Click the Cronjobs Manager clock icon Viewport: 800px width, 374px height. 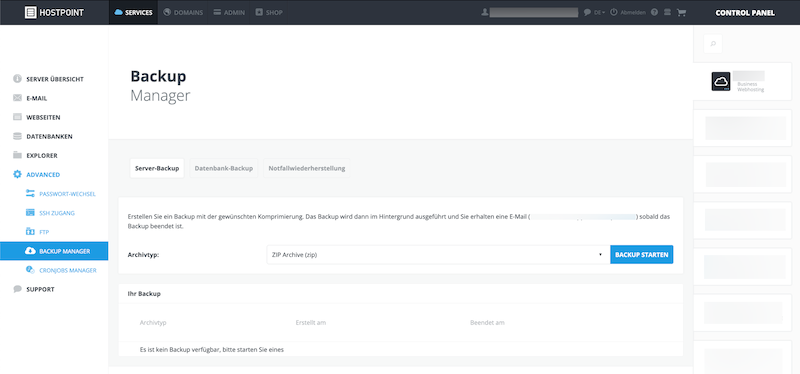click(x=30, y=270)
